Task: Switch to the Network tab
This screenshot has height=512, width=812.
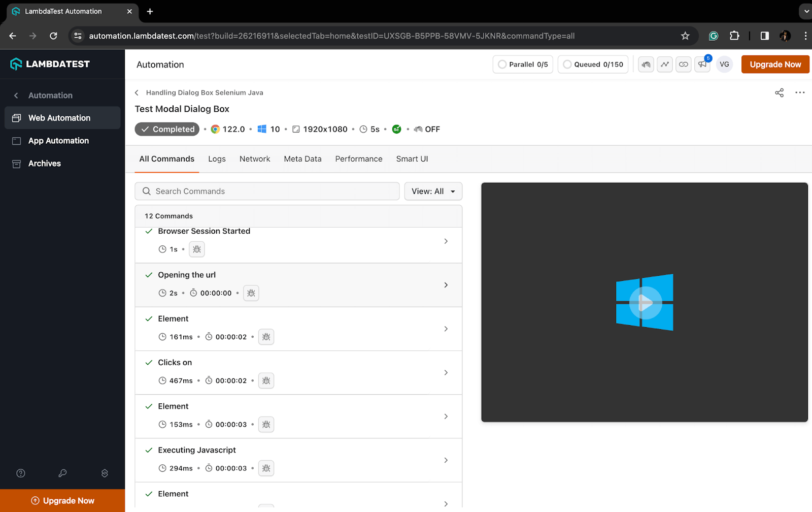Action: tap(254, 158)
